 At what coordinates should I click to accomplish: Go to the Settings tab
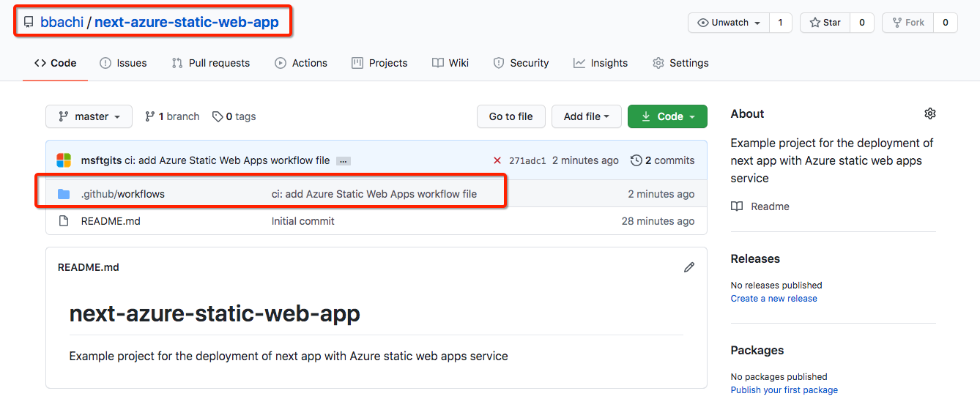click(680, 63)
